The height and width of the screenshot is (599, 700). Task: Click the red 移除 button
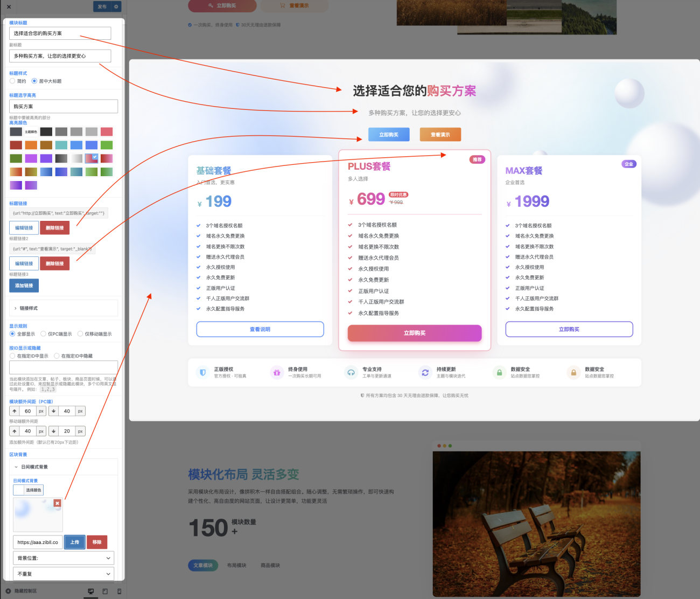coord(97,542)
